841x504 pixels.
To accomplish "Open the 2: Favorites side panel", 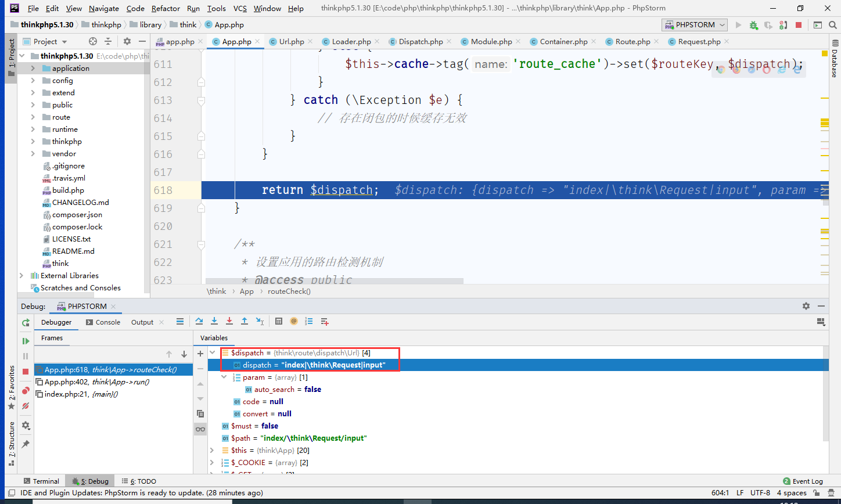I will pos(11,388).
